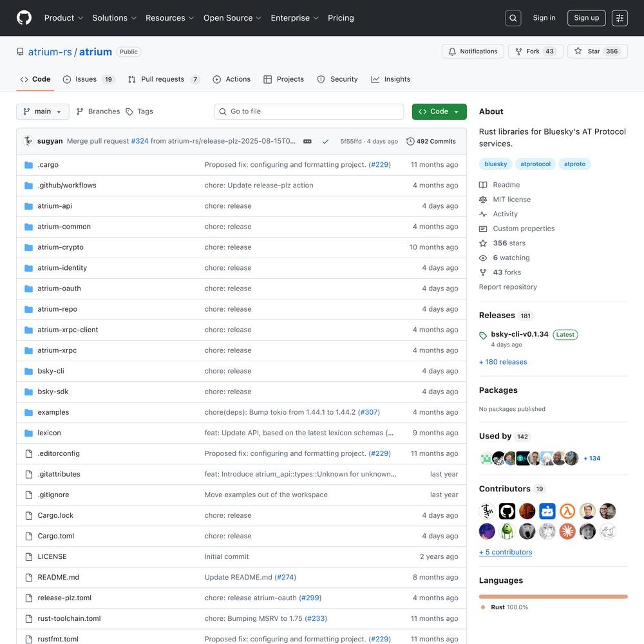This screenshot has height=644, width=644.
Task: Open the README.md file
Action: [x=59, y=578]
